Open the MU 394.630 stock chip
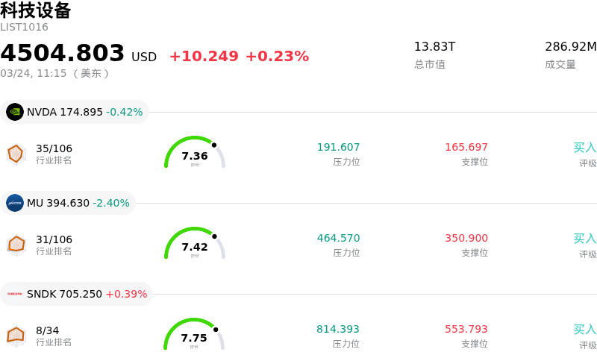The image size is (597, 364). click(69, 203)
